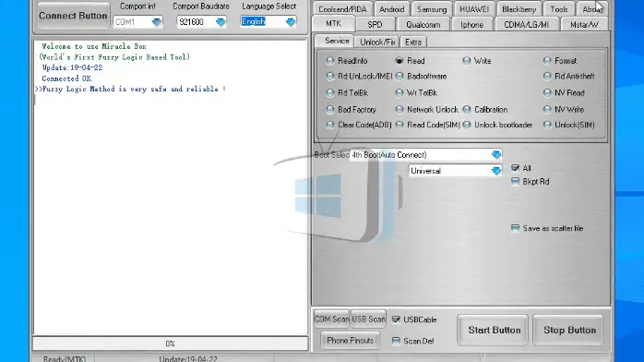The width and height of the screenshot is (644, 362).
Task: Select the MTK tab
Action: [333, 24]
